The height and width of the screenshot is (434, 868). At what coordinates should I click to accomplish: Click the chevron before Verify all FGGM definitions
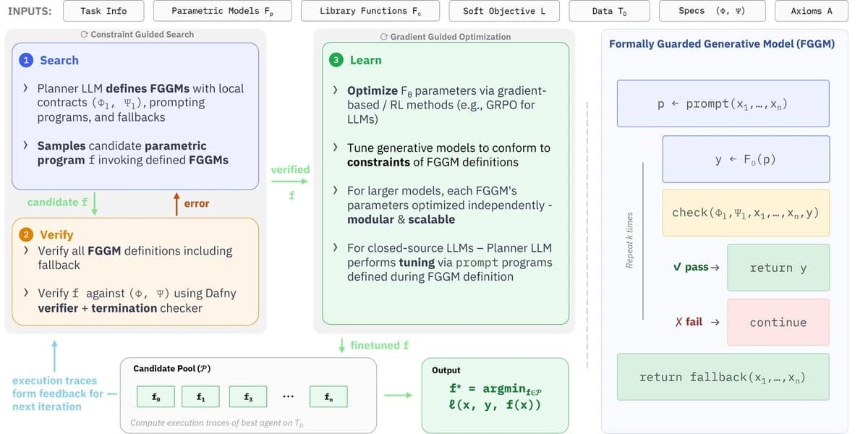[x=26, y=251]
